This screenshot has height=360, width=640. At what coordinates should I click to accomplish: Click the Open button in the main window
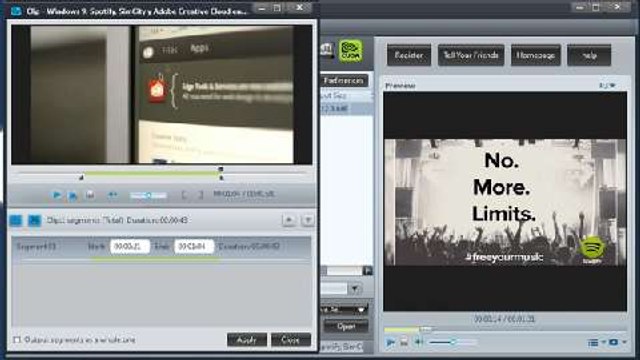point(346,326)
